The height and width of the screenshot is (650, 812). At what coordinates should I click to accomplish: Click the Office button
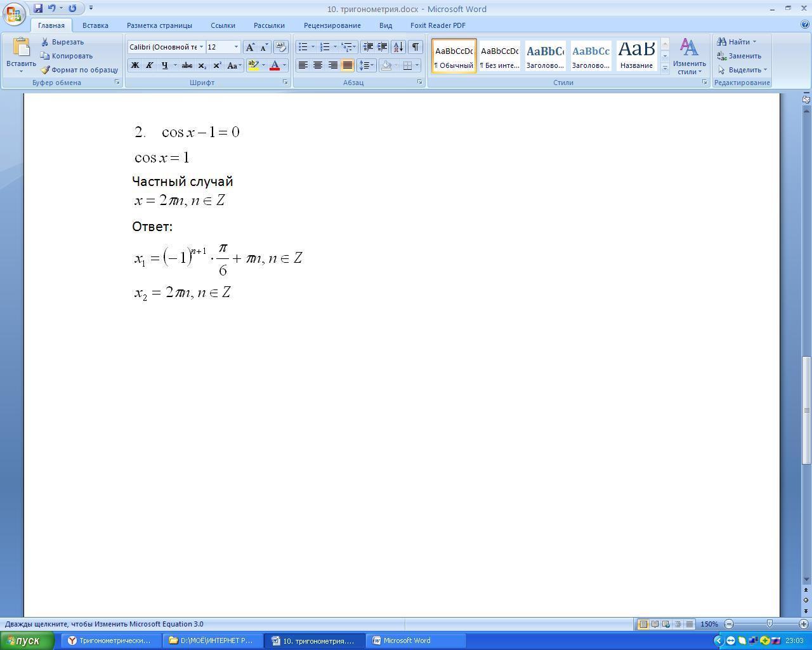[x=13, y=13]
